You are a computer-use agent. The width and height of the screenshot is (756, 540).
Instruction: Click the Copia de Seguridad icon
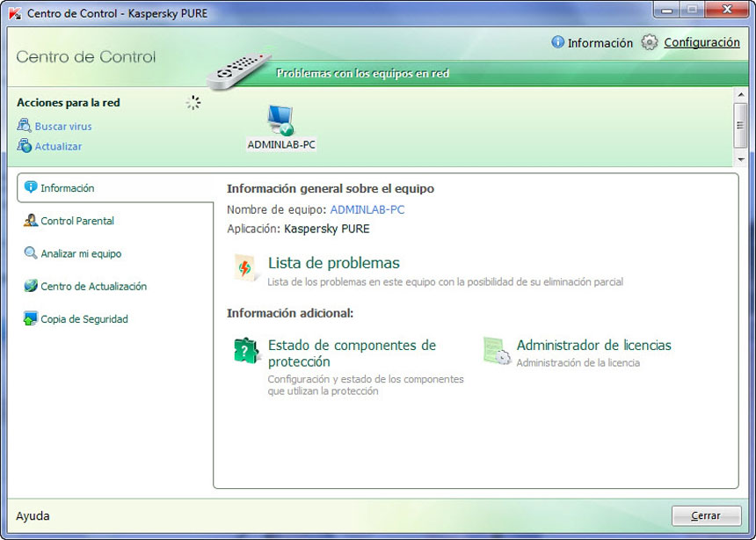coord(31,318)
